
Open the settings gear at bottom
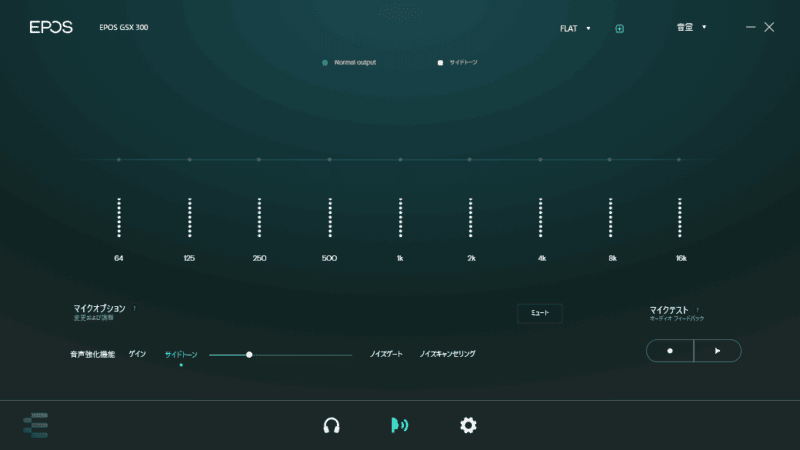click(x=468, y=425)
